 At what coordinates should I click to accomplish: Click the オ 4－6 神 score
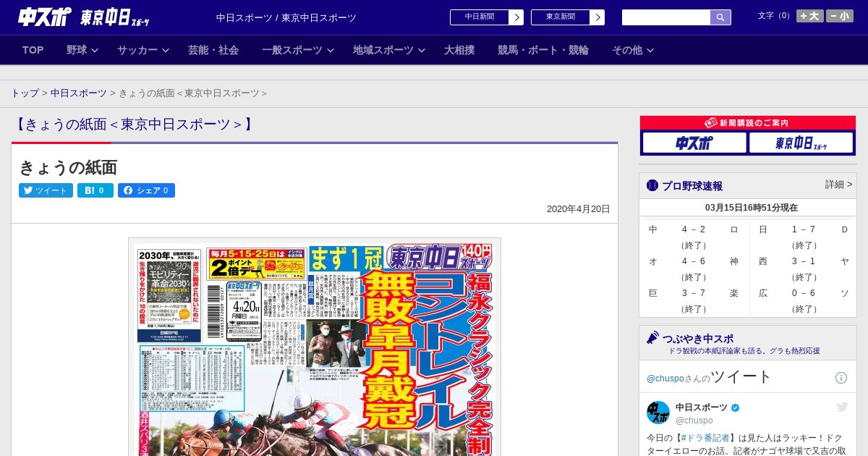[x=694, y=261]
